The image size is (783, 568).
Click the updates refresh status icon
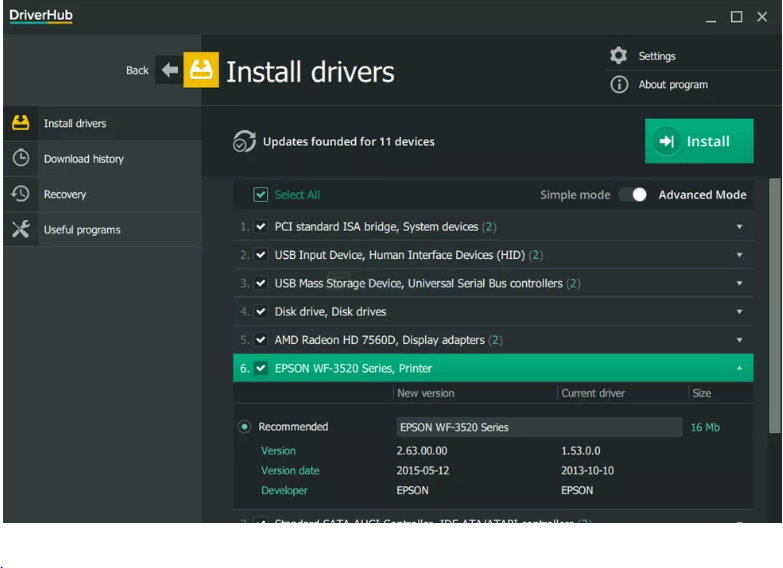coord(244,141)
